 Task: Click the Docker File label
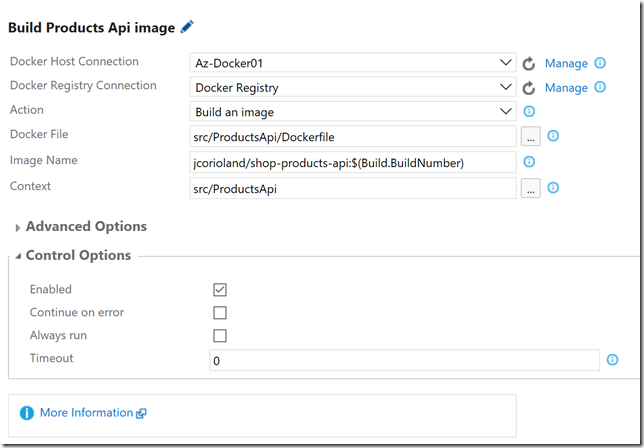click(39, 134)
